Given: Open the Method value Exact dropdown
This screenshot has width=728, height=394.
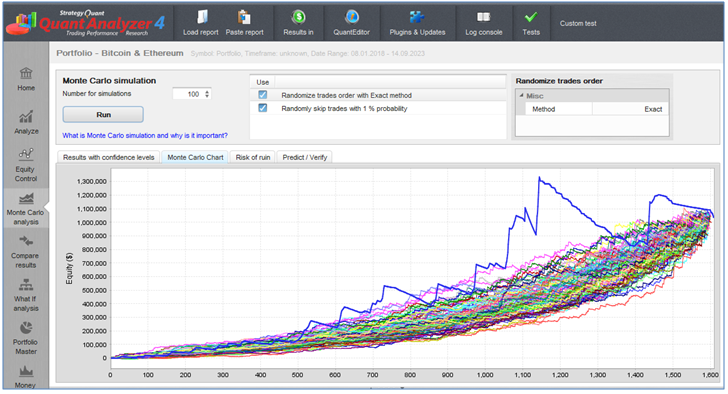Looking at the screenshot, I should pos(630,109).
